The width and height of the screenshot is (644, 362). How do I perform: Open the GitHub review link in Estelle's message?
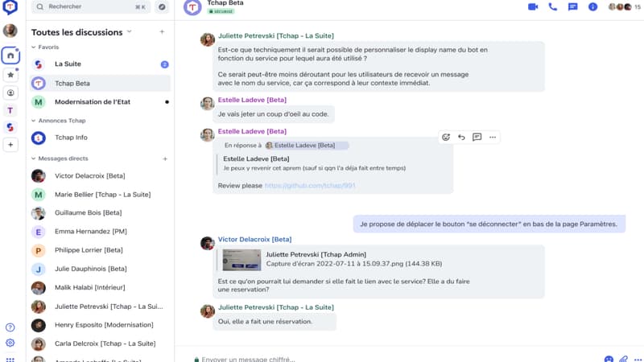coord(310,186)
